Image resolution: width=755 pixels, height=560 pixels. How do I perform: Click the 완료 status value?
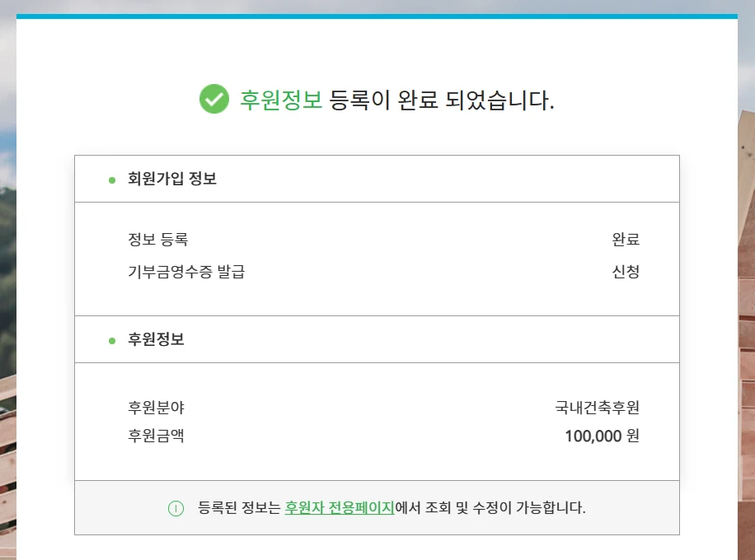(x=626, y=239)
